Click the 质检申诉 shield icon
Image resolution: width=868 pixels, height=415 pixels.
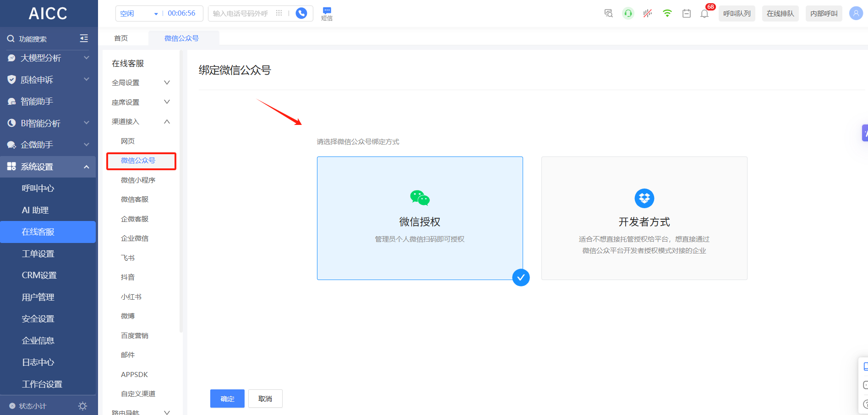(x=11, y=80)
